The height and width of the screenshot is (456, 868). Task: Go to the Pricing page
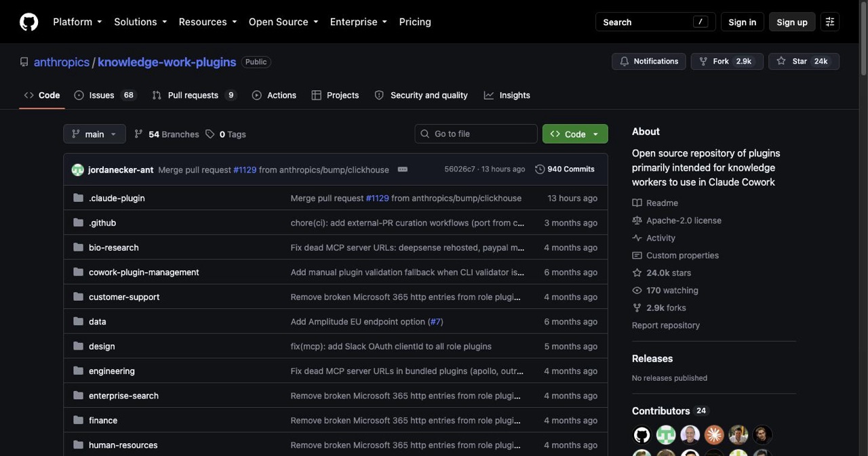tap(415, 22)
